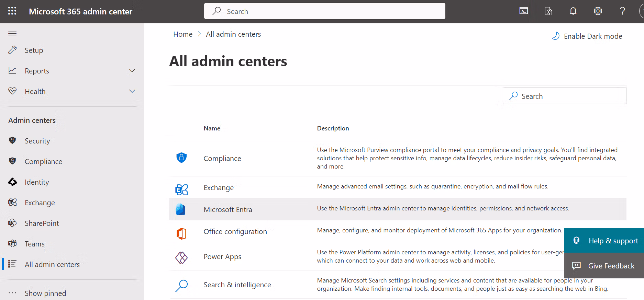Click the Exchange icon in the table
The width and height of the screenshot is (644, 300).
(x=181, y=189)
